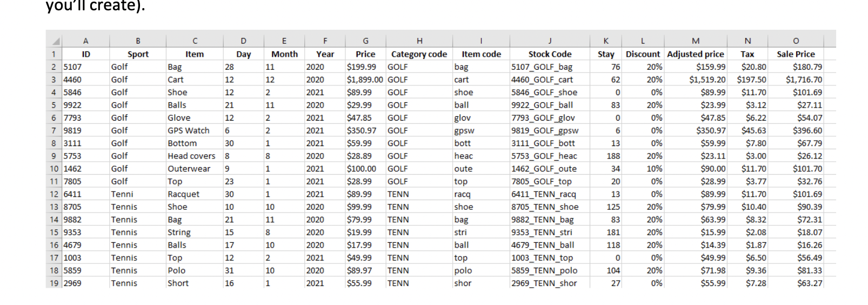The width and height of the screenshot is (868, 305).
Task: Select the 'Tenni' sport cell
Action: 138,194
